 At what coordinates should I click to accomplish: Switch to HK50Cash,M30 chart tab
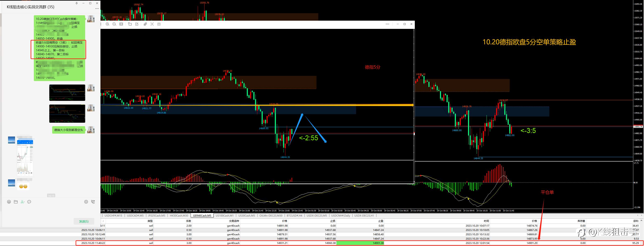coord(179,215)
